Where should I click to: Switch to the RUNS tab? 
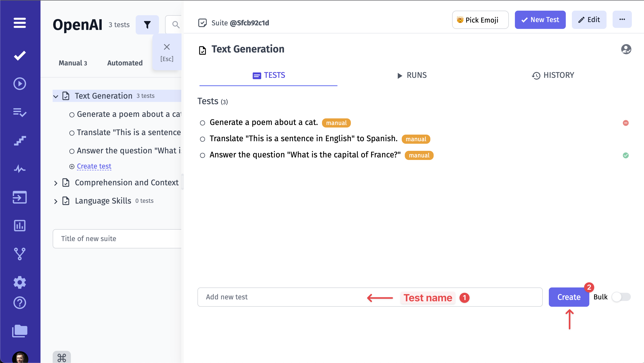(412, 75)
